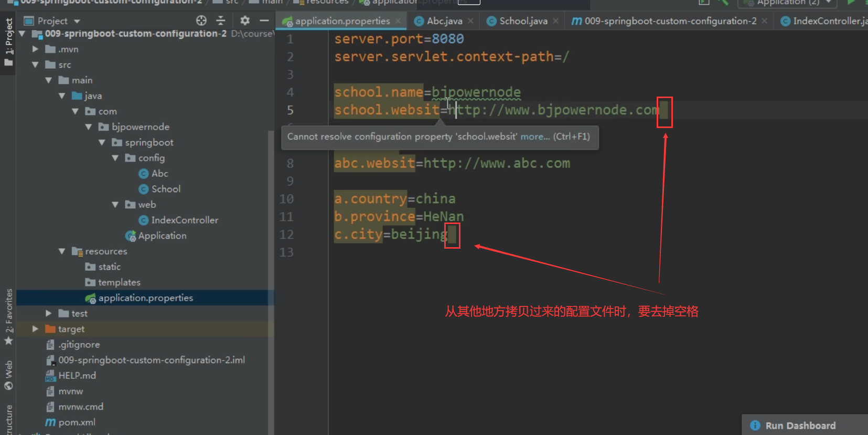
Task: Click the Run Dashboard info icon
Action: (755, 426)
